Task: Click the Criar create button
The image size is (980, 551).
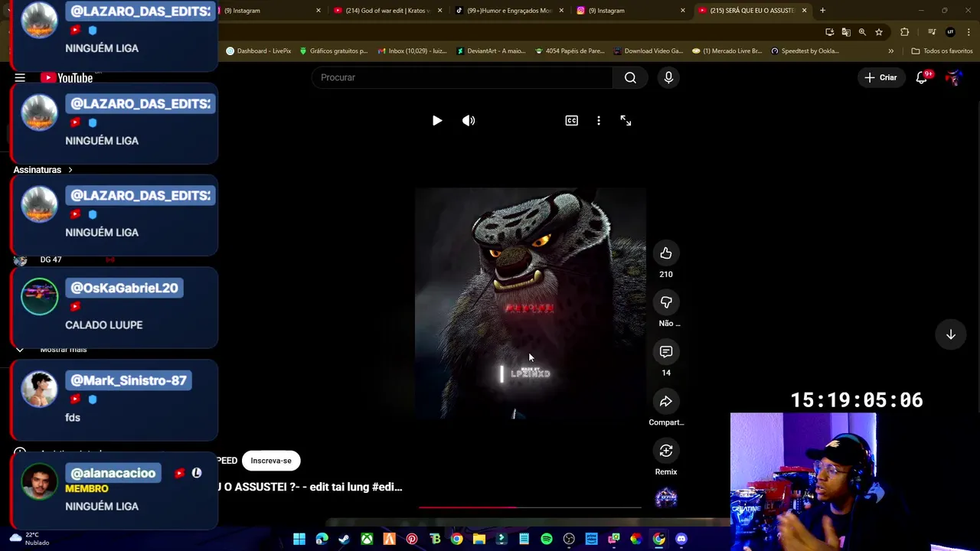Action: click(880, 77)
